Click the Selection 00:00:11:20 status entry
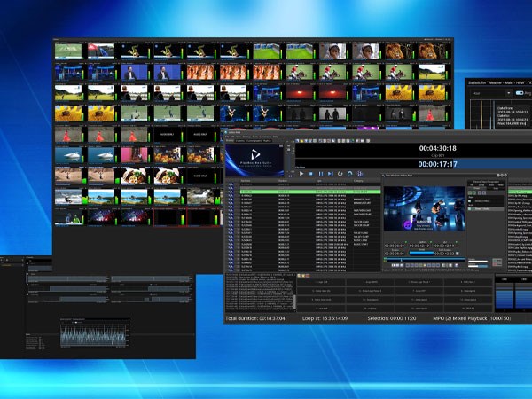Screen dimensions: 532x399 point(392,318)
